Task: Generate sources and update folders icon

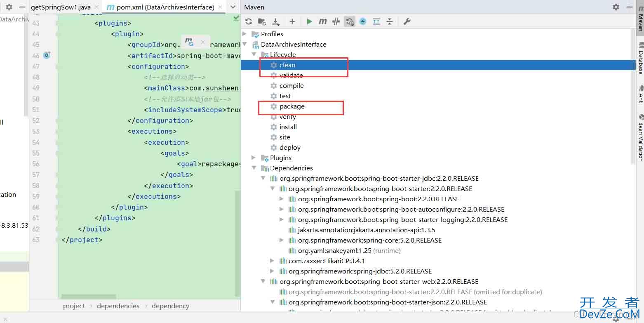Action: [x=262, y=21]
